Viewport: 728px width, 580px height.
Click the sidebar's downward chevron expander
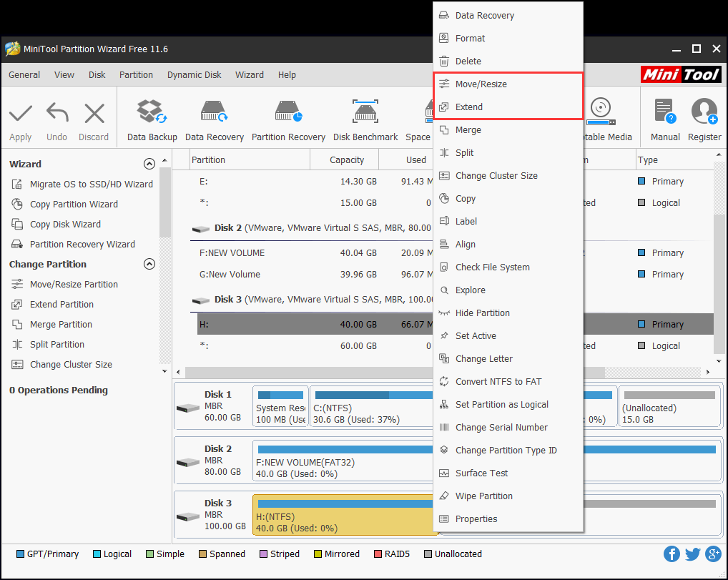pyautogui.click(x=164, y=370)
